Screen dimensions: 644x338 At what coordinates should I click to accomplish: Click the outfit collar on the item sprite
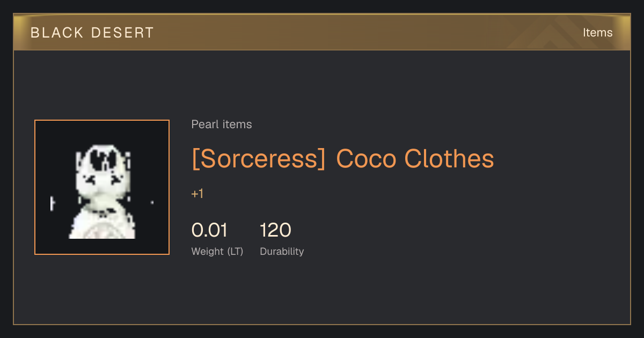tap(104, 212)
